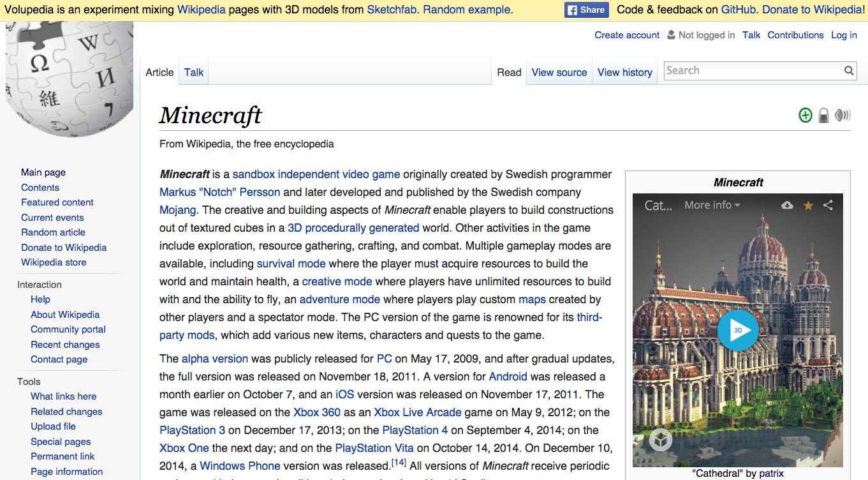
Task: Click What links here
Action: pyautogui.click(x=64, y=396)
